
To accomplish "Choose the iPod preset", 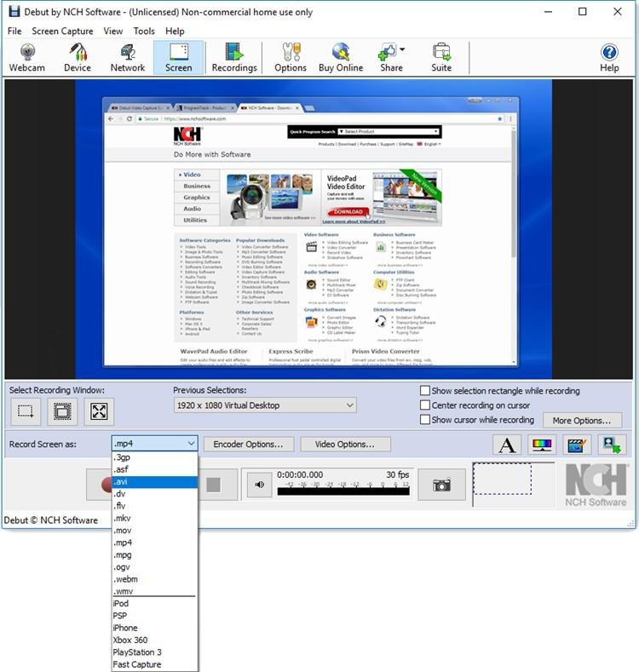I will [154, 603].
